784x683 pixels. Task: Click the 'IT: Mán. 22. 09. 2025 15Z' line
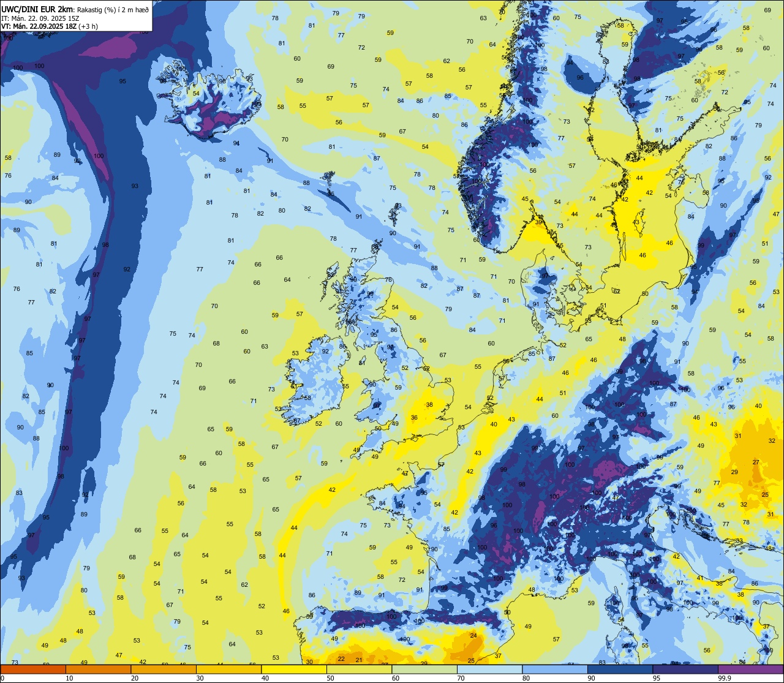40,18
